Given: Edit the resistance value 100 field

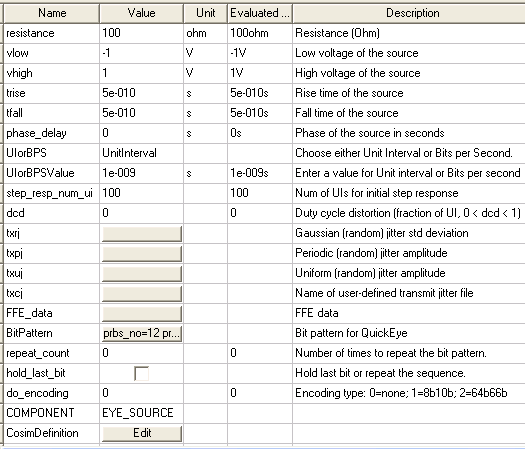Looking at the screenshot, I should coord(141,33).
